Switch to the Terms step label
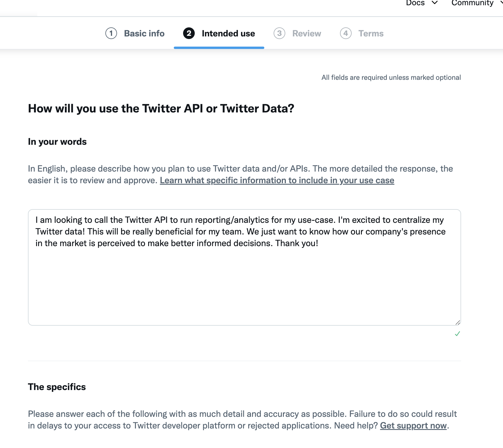 pos(371,33)
